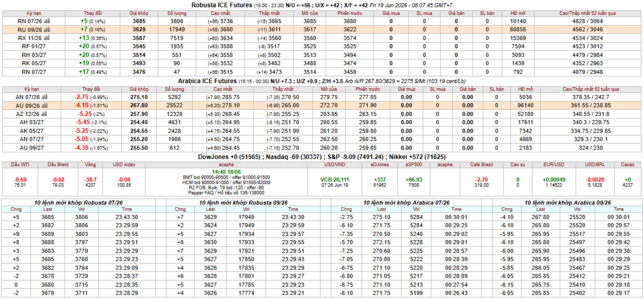The image size is (644, 299).
Task: Select the Dầu WTI header cell
Action: point(20,165)
